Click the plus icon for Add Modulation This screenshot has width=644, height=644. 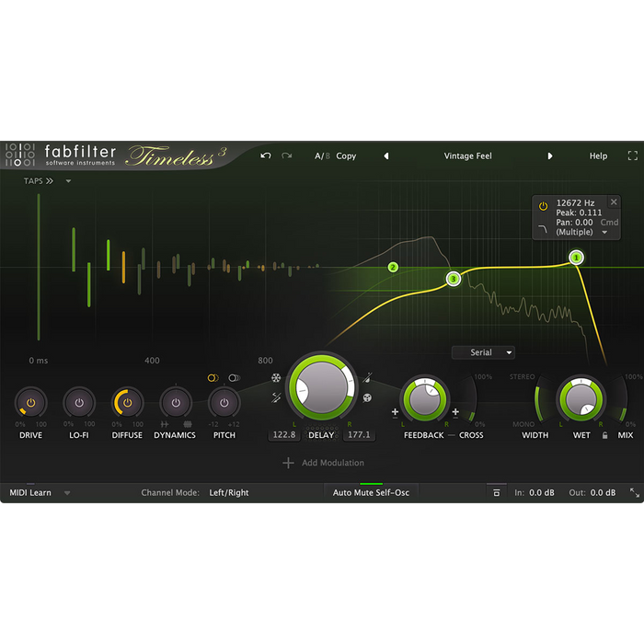click(288, 463)
